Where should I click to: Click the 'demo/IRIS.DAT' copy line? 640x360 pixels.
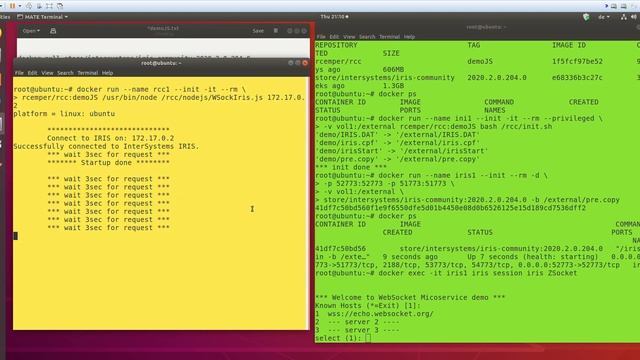click(x=398, y=135)
